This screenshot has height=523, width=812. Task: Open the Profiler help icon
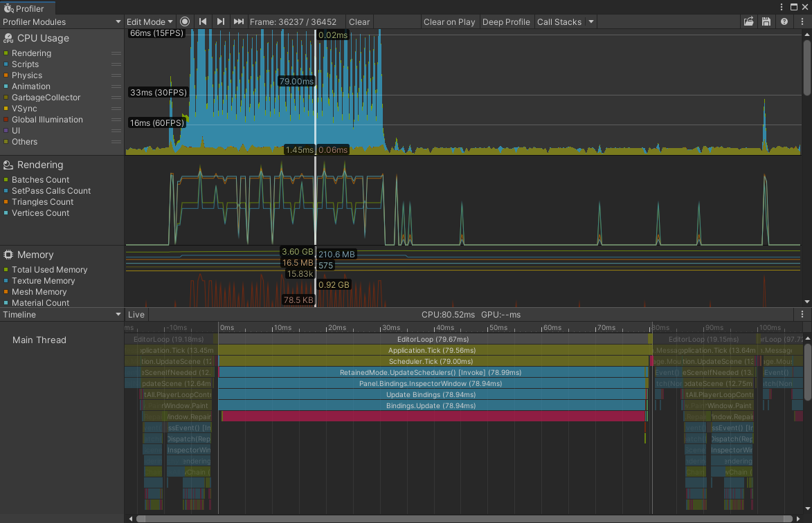tap(784, 21)
